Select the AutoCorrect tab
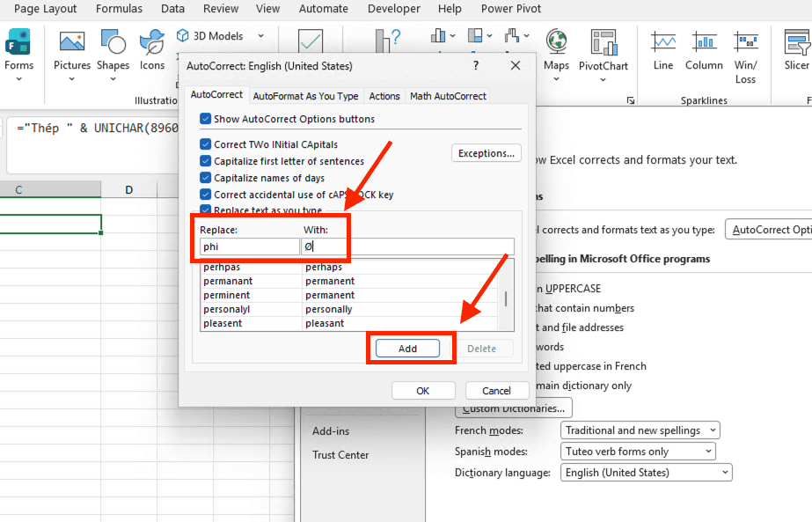Image resolution: width=812 pixels, height=522 pixels. point(216,94)
